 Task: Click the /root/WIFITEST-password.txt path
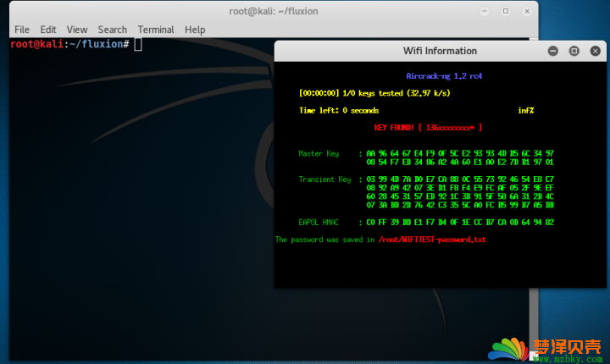(432, 240)
